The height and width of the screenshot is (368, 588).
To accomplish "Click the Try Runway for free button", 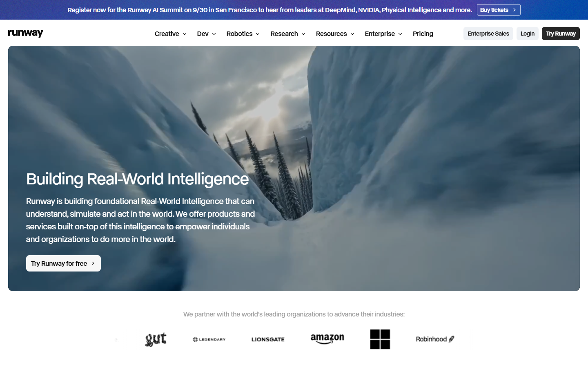I will tap(63, 263).
